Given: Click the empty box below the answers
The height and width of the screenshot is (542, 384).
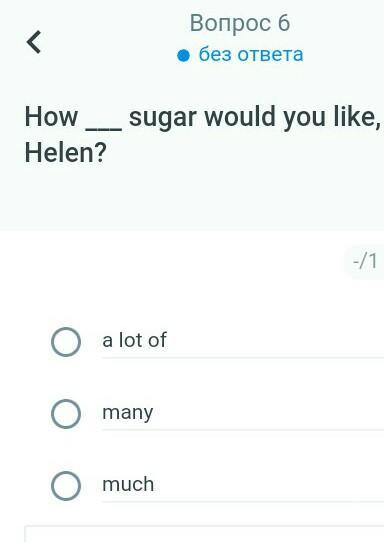Looking at the screenshot, I should coord(204,534).
